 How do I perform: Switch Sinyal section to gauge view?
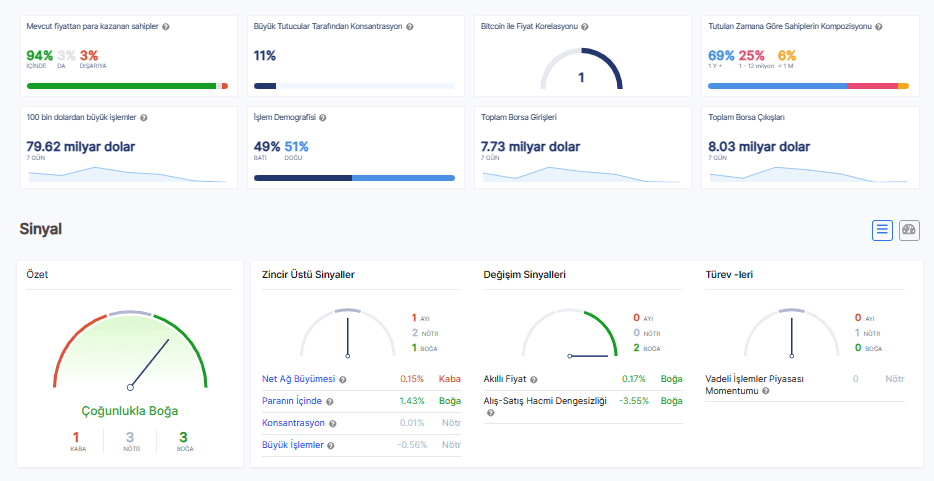pos(909,230)
